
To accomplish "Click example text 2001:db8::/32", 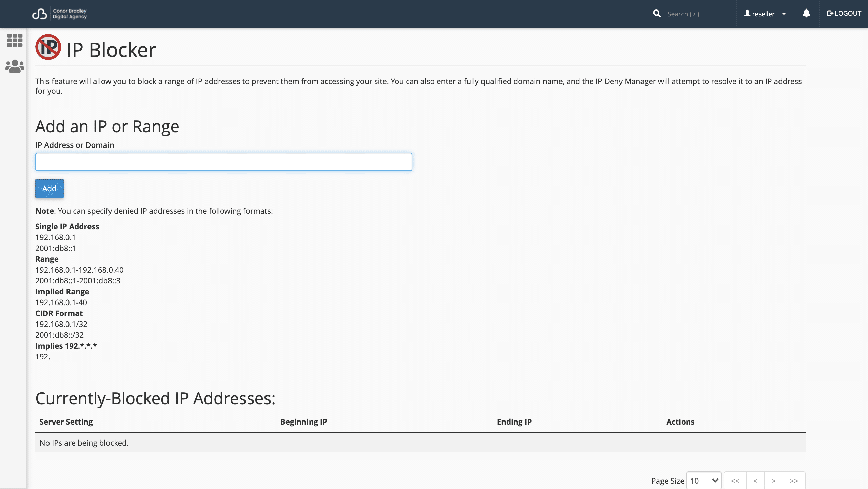I will 60,335.
